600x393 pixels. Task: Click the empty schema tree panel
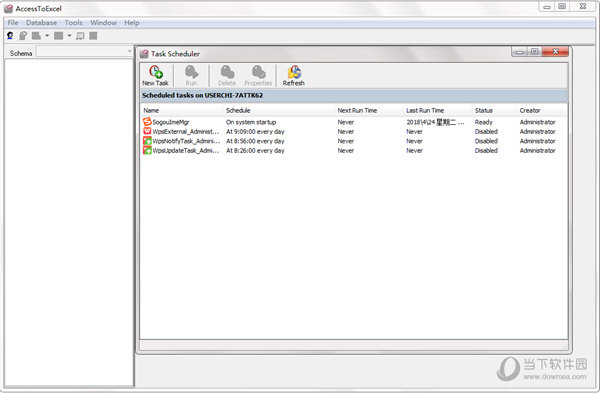[69, 222]
